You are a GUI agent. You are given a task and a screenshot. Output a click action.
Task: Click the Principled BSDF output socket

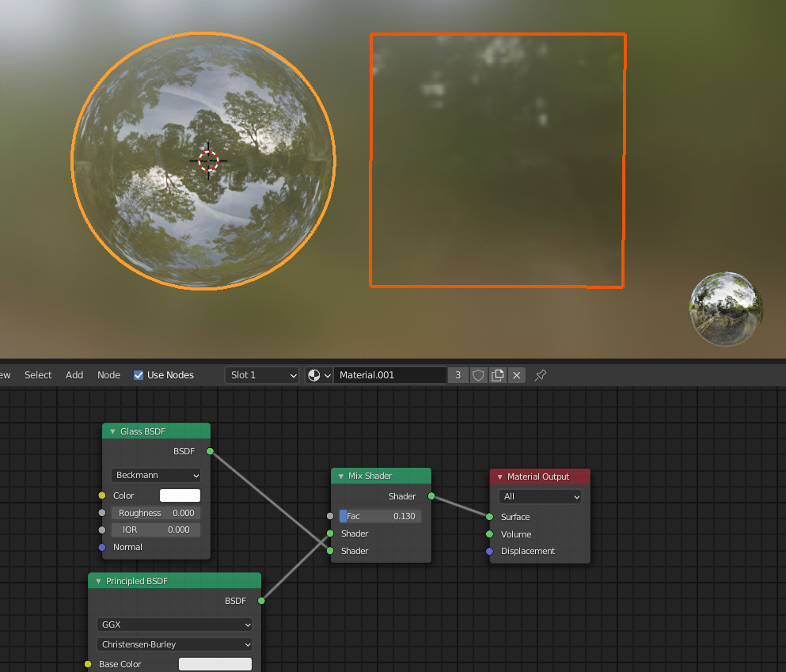tap(261, 601)
